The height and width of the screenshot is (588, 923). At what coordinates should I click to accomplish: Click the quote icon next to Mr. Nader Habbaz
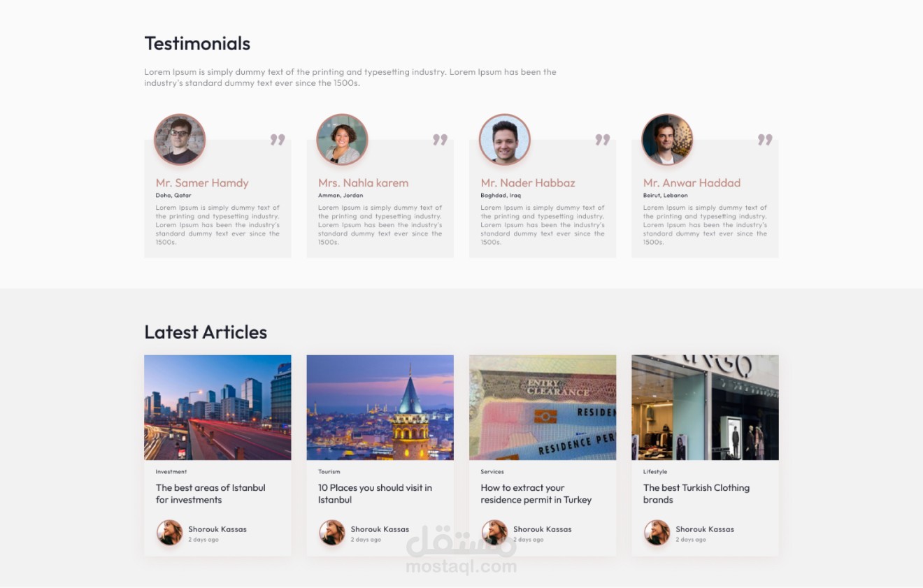[603, 139]
